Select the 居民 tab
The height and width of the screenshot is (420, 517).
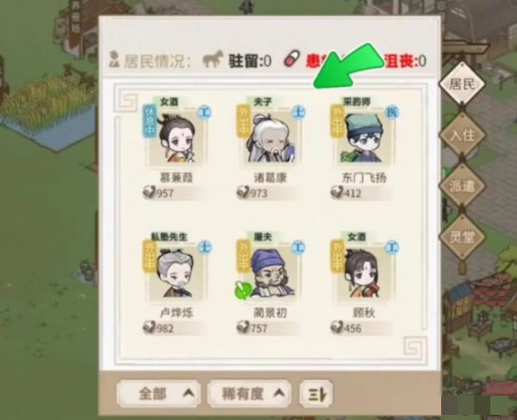point(462,84)
